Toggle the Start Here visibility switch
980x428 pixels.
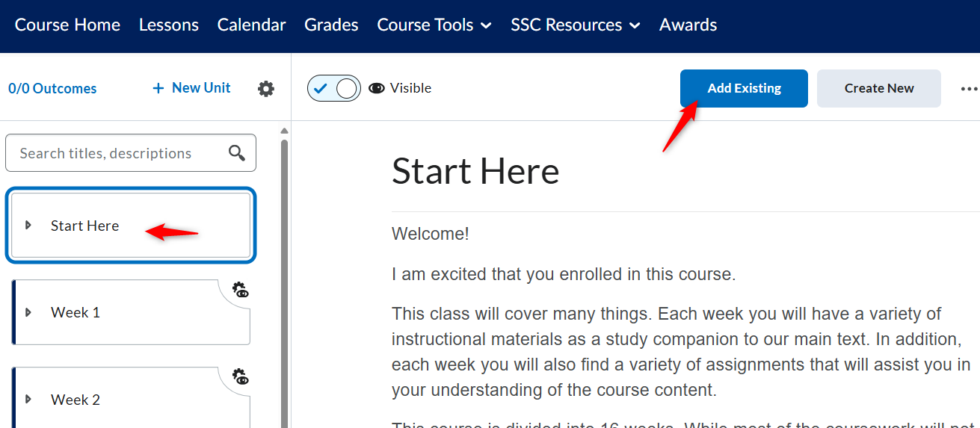(x=334, y=88)
